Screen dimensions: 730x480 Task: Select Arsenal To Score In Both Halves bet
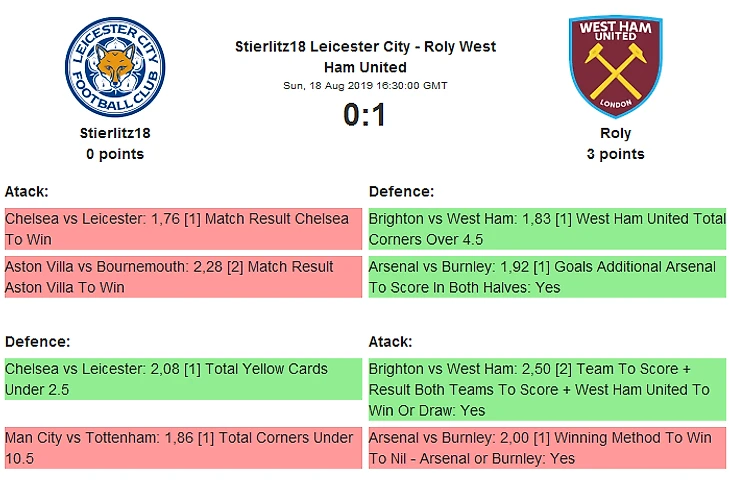pos(547,277)
